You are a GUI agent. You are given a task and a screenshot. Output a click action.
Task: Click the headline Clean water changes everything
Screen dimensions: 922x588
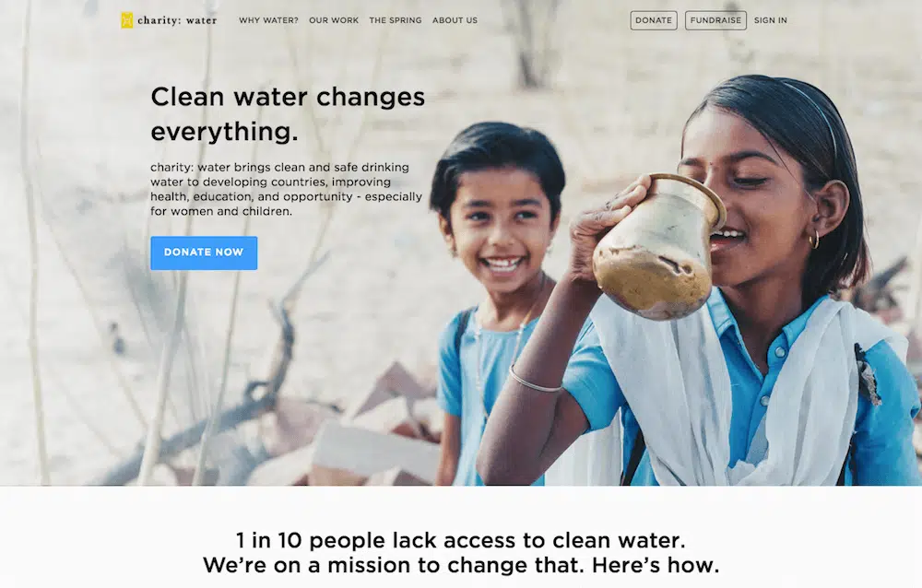(x=288, y=113)
